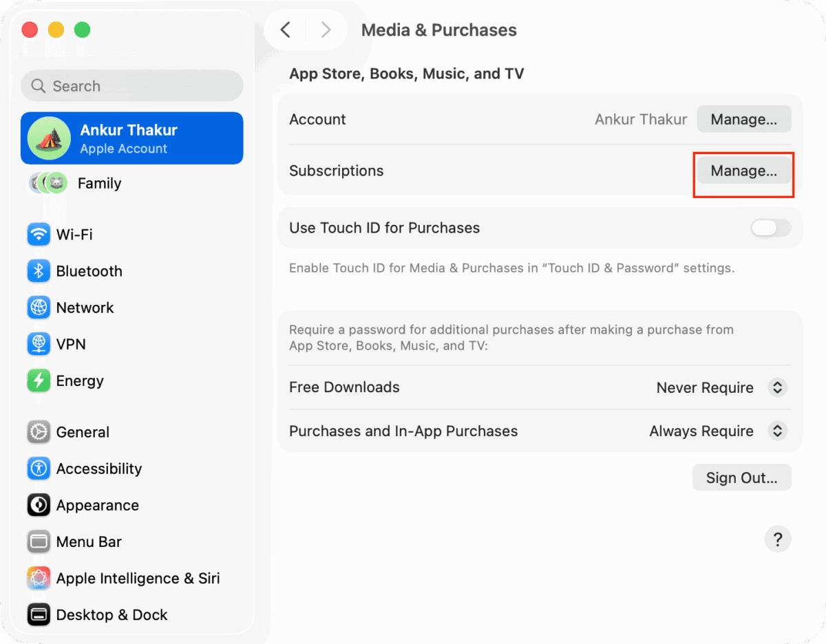
Task: Open VPN settings via its sidebar icon
Action: click(x=39, y=344)
